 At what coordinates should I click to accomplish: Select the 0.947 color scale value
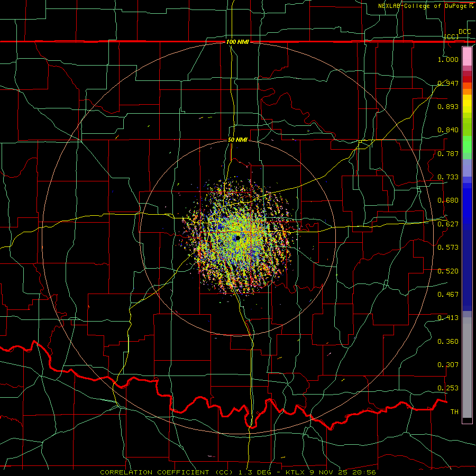point(448,83)
